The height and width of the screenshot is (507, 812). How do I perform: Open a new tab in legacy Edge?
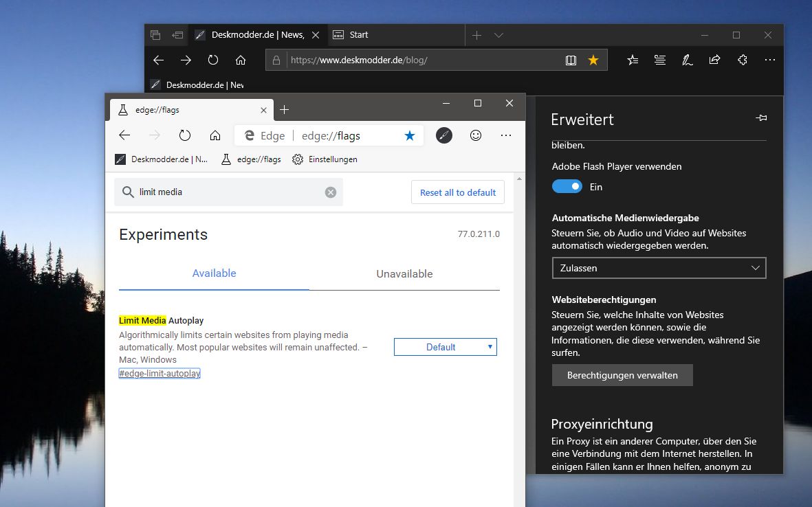pyautogui.click(x=477, y=35)
